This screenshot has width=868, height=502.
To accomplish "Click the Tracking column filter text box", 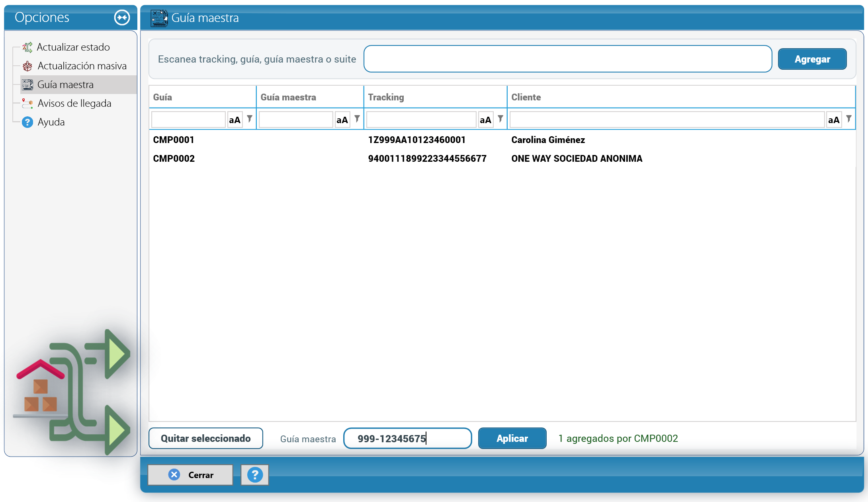I will click(x=421, y=120).
